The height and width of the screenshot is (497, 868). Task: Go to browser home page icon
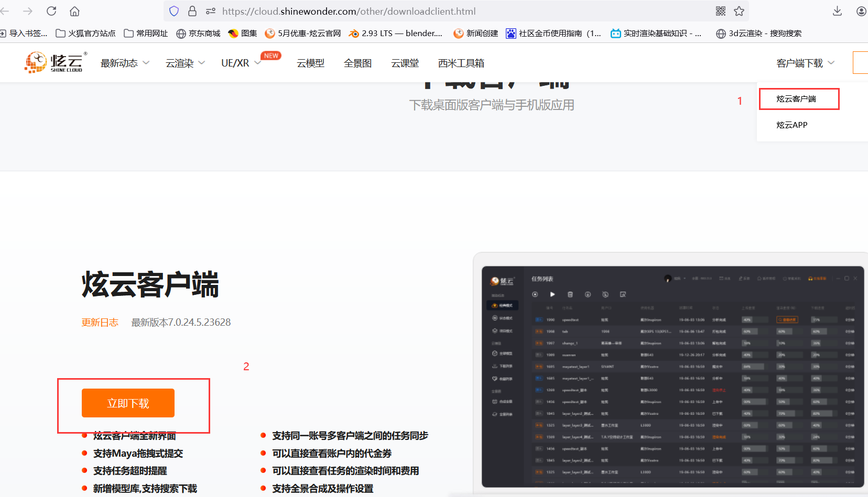(74, 11)
